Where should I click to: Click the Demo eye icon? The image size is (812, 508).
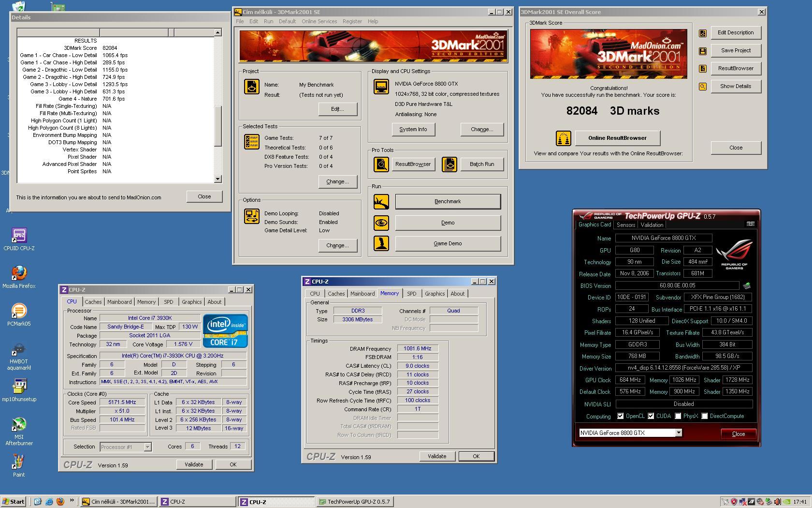[381, 223]
